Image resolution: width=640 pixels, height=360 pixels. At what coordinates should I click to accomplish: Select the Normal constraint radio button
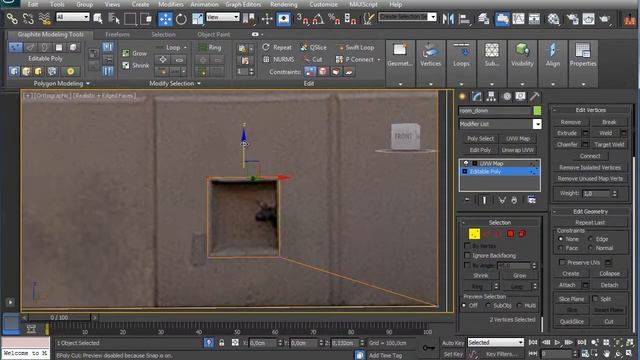pyautogui.click(x=590, y=248)
